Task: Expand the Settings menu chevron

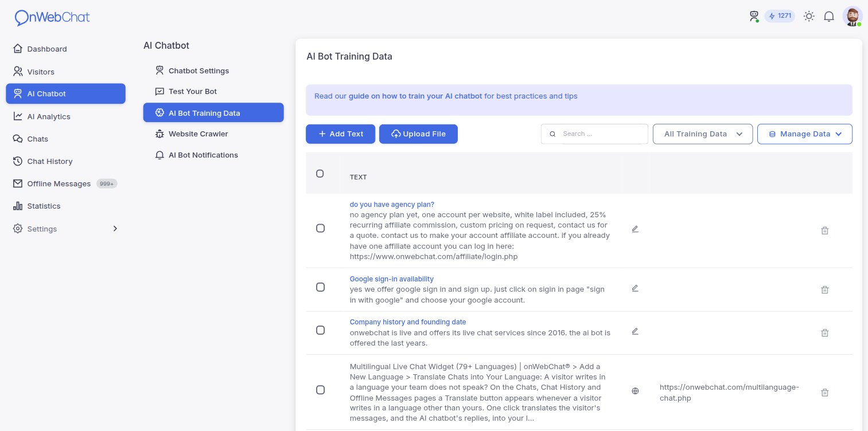Action: pyautogui.click(x=115, y=229)
